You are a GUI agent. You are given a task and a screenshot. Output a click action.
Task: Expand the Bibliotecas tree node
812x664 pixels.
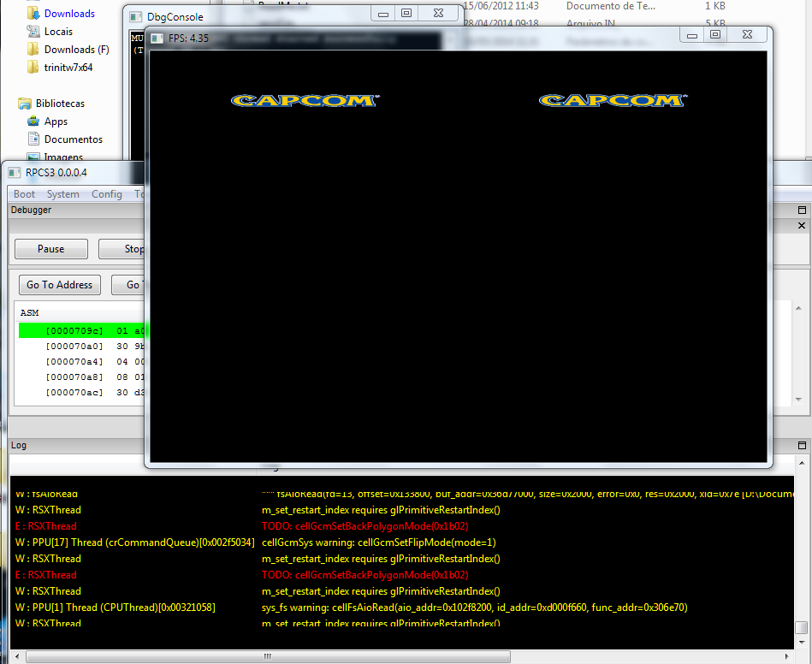click(10, 104)
